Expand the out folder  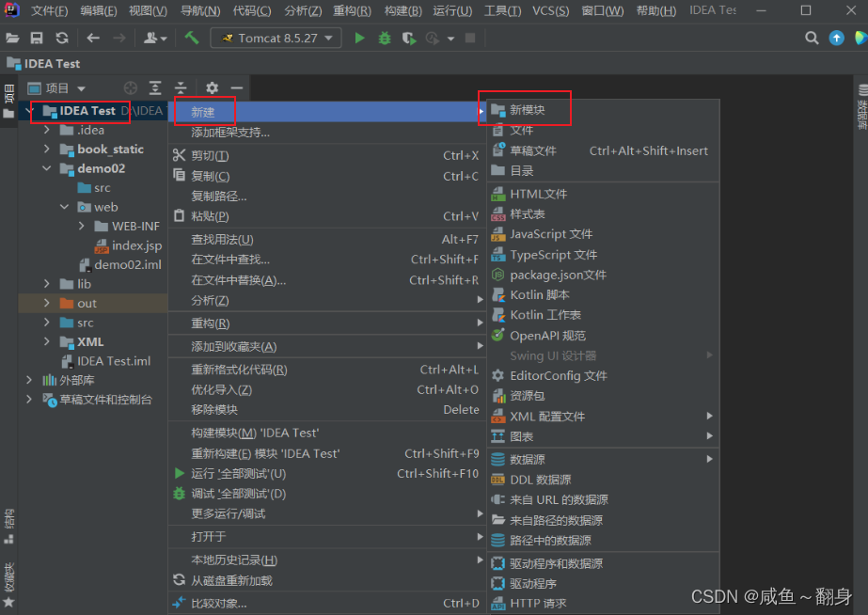(47, 304)
